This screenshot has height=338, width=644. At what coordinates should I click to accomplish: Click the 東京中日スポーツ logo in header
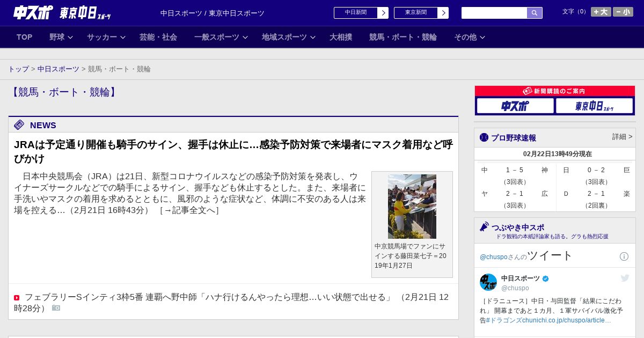pos(85,13)
